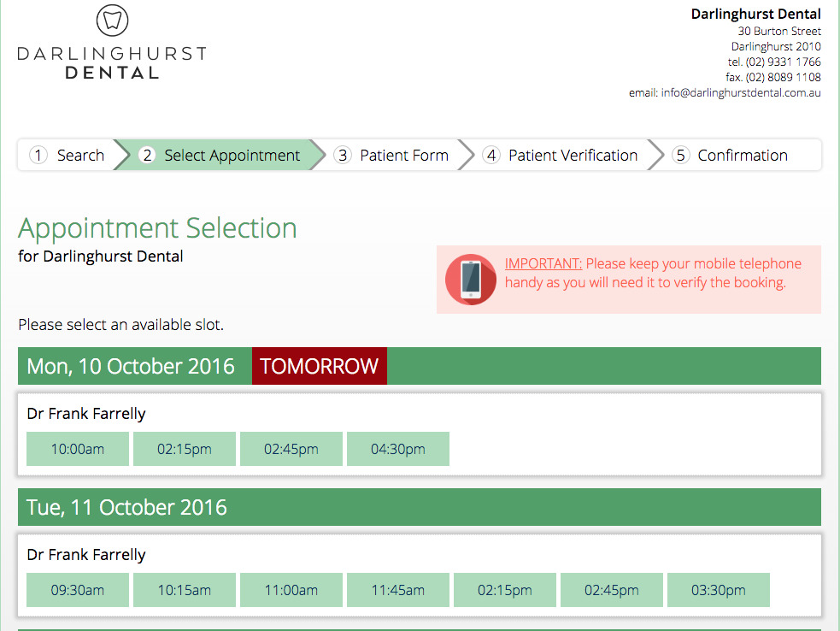Book the 02:15pm slot on Tuesday 11 October

pos(505,590)
